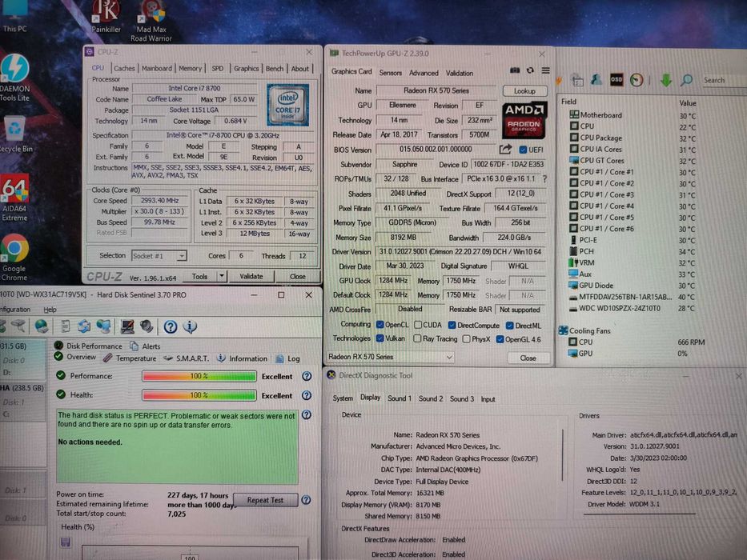
Task: Click the Tools button in CPU-Z
Action: coord(199,276)
